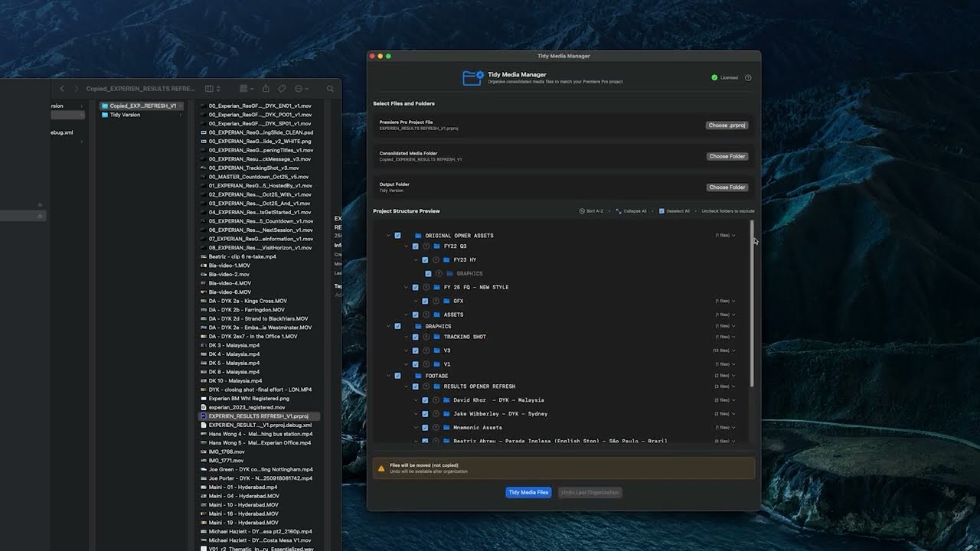Choose folder for Output Folder
This screenshot has height=551, width=980.
pyautogui.click(x=727, y=187)
